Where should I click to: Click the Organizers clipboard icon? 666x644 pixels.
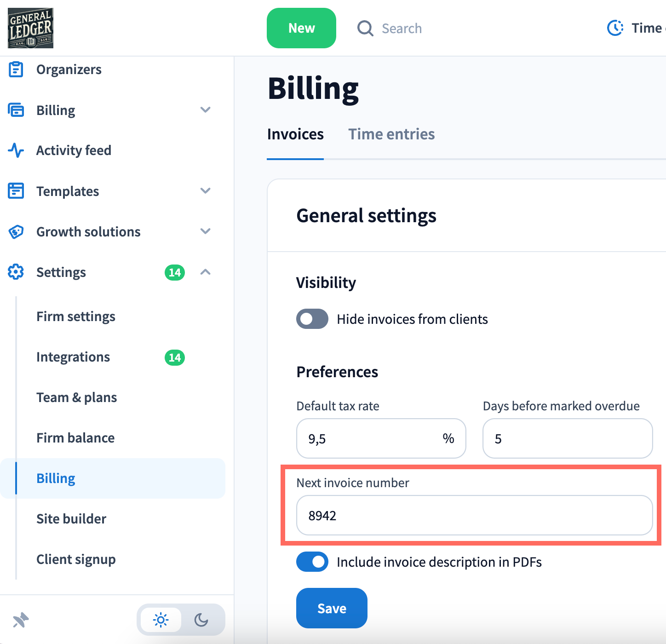point(16,69)
